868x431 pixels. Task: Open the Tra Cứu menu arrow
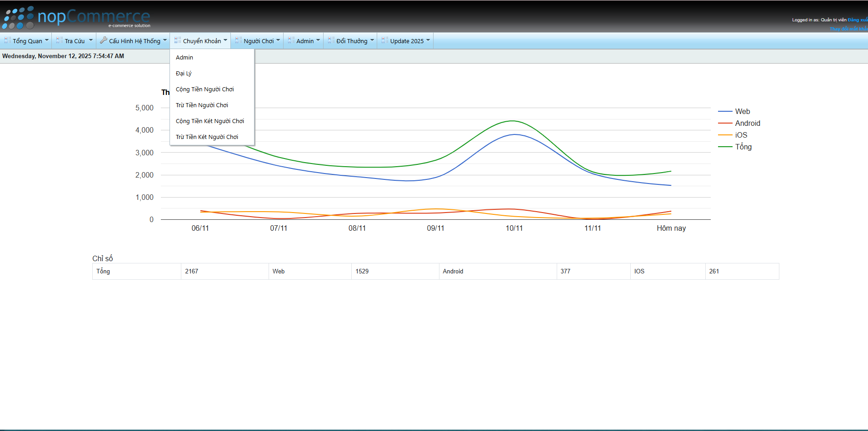(x=90, y=40)
